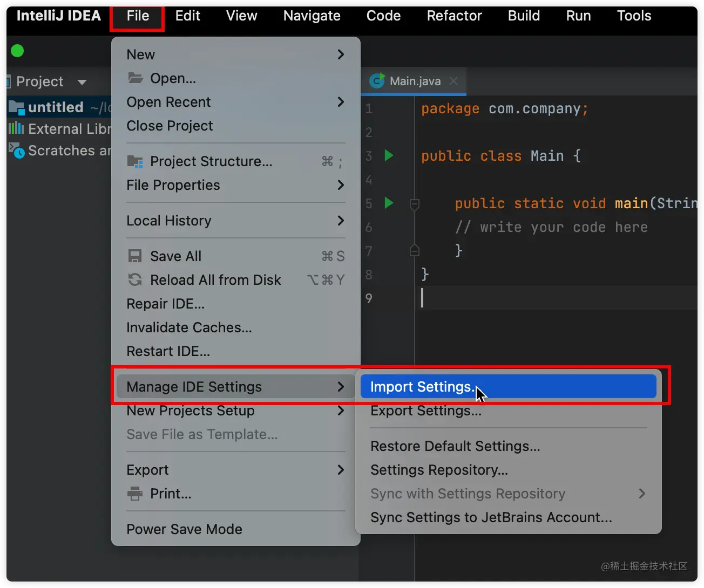Click the IntelliJ IDEA application menu
Screen dimensions: 704x588
coord(58,16)
